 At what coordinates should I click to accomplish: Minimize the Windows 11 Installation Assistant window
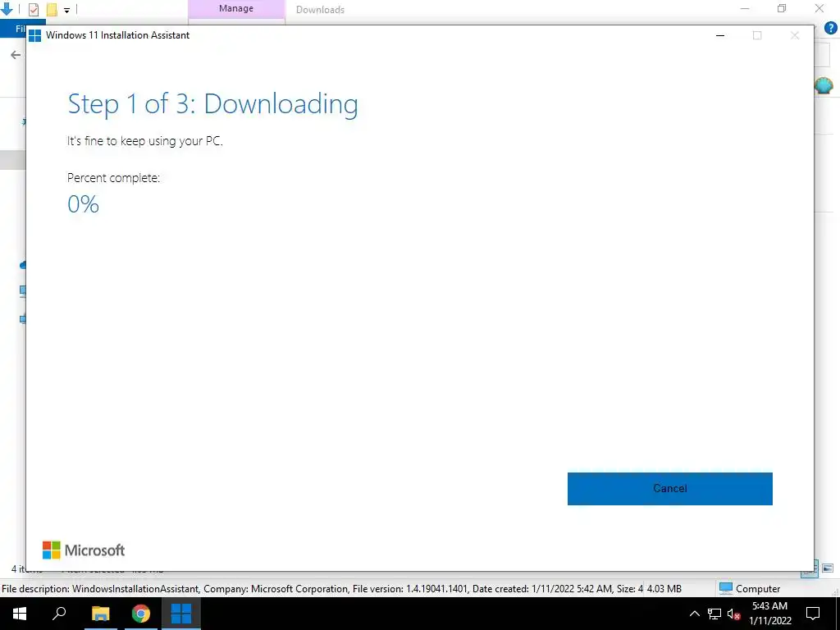click(x=720, y=35)
